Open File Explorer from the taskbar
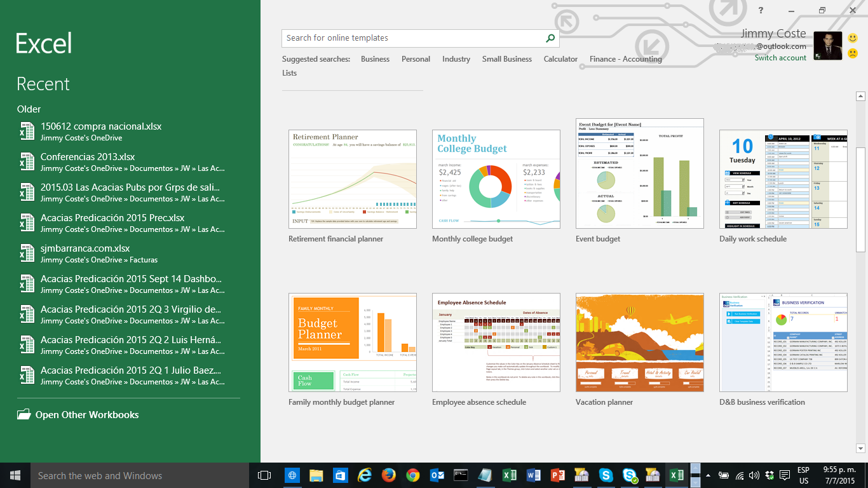Image resolution: width=868 pixels, height=488 pixels. [316, 475]
